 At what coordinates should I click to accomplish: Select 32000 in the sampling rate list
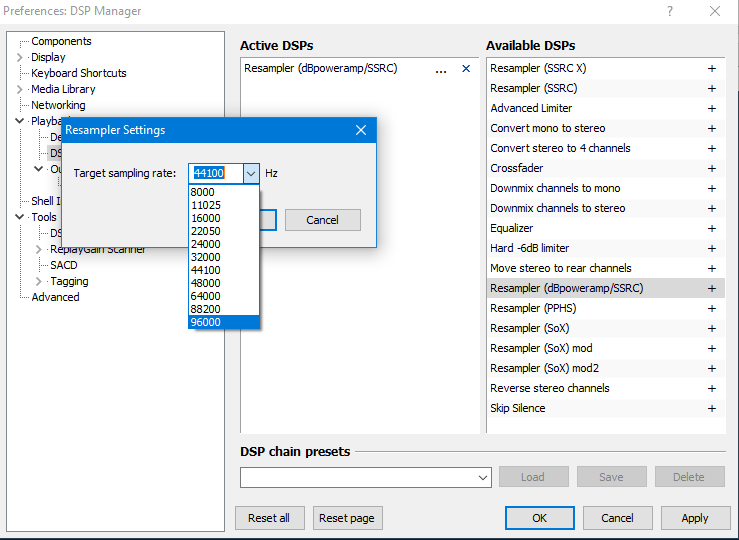coord(224,257)
